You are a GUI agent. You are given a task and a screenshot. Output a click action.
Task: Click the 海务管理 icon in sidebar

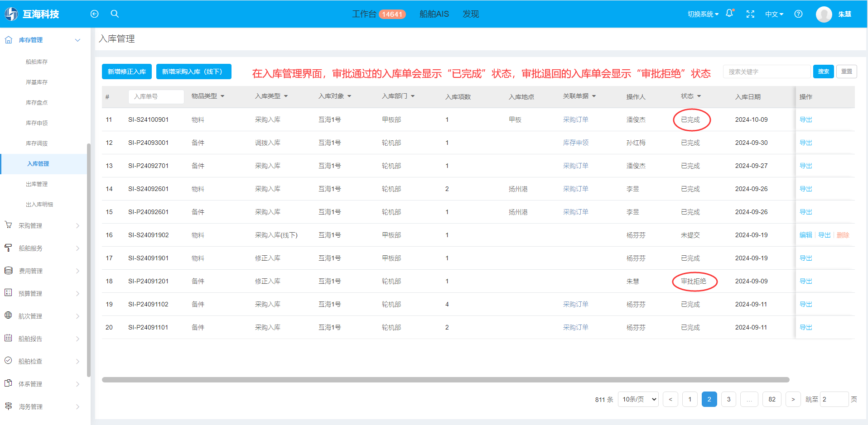[x=8, y=406]
